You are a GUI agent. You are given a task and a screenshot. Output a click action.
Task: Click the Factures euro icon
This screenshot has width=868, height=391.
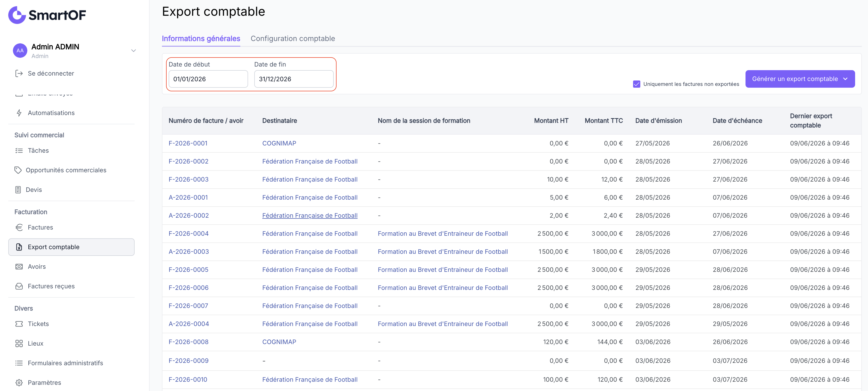[x=19, y=227]
